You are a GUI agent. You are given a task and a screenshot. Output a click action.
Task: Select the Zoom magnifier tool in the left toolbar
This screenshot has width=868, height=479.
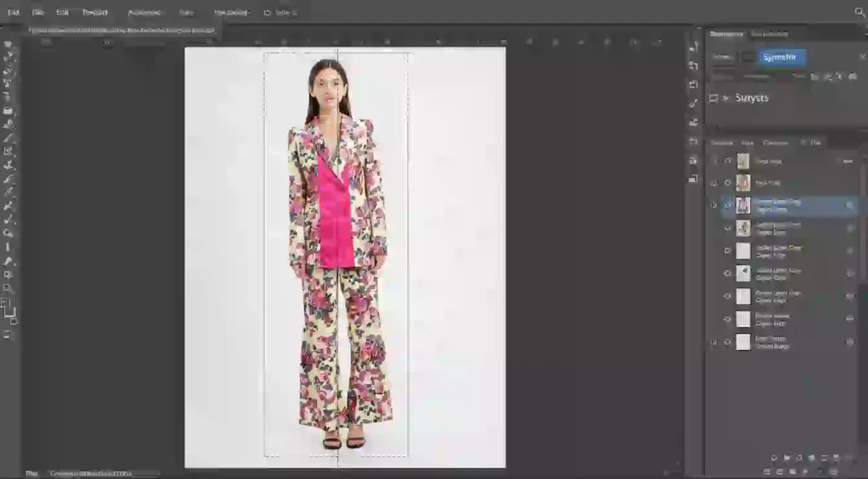[x=8, y=288]
